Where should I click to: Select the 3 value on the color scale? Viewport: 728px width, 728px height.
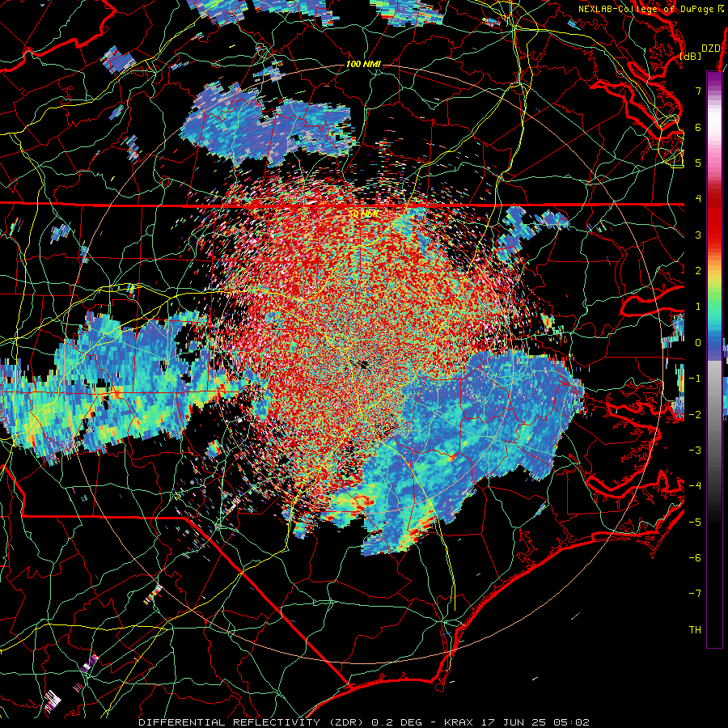(x=698, y=235)
